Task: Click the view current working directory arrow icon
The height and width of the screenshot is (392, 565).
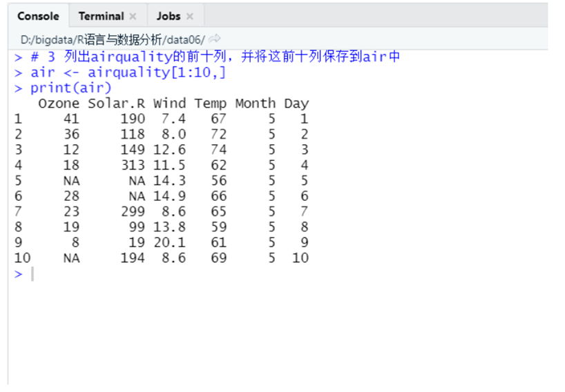Action: (x=214, y=39)
